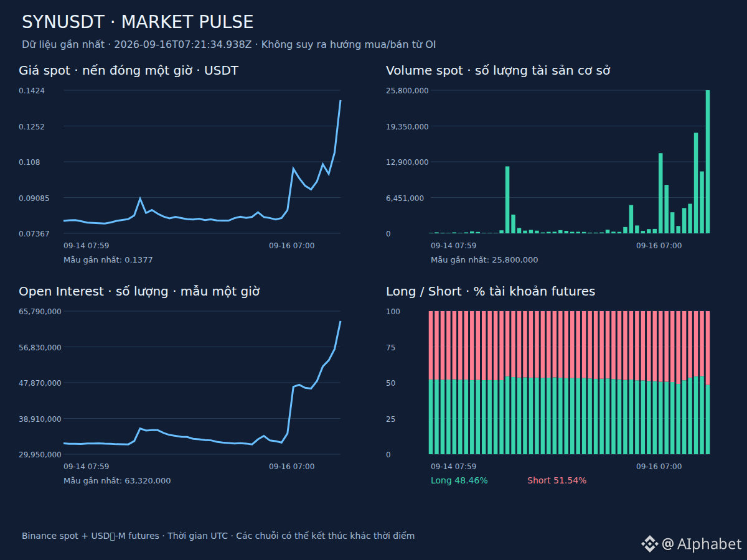The width and height of the screenshot is (747, 560).
Task: Click the Short 51.54% legend label
Action: coord(557,480)
